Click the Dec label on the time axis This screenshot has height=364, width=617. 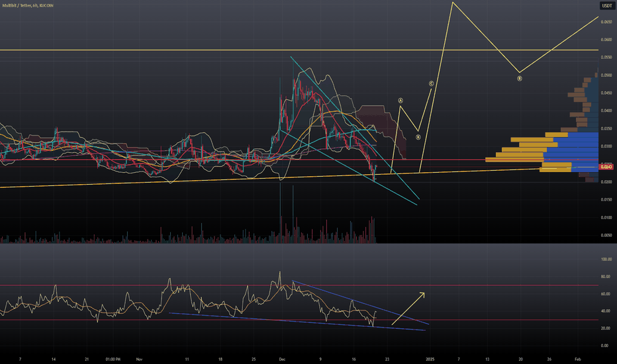282,359
